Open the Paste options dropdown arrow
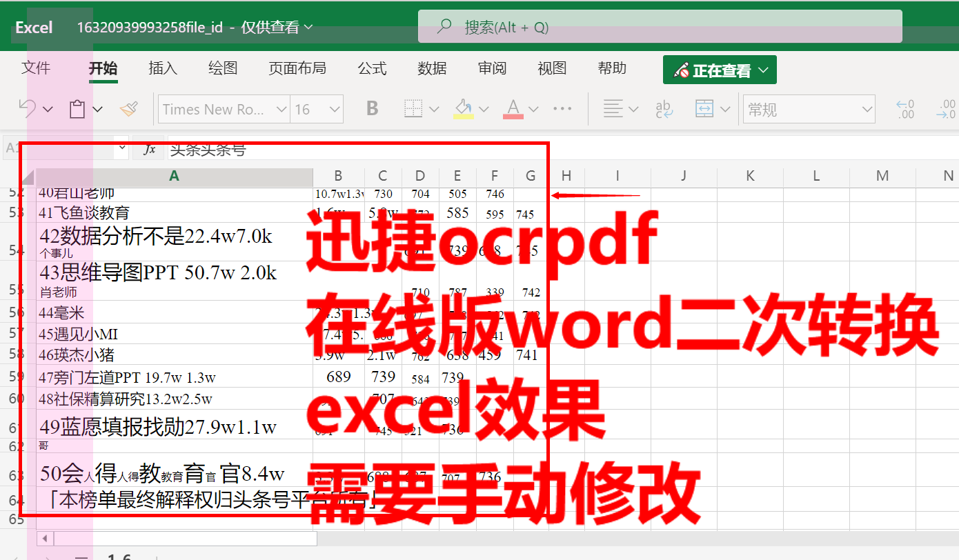This screenshot has height=560, width=959. coord(97,109)
